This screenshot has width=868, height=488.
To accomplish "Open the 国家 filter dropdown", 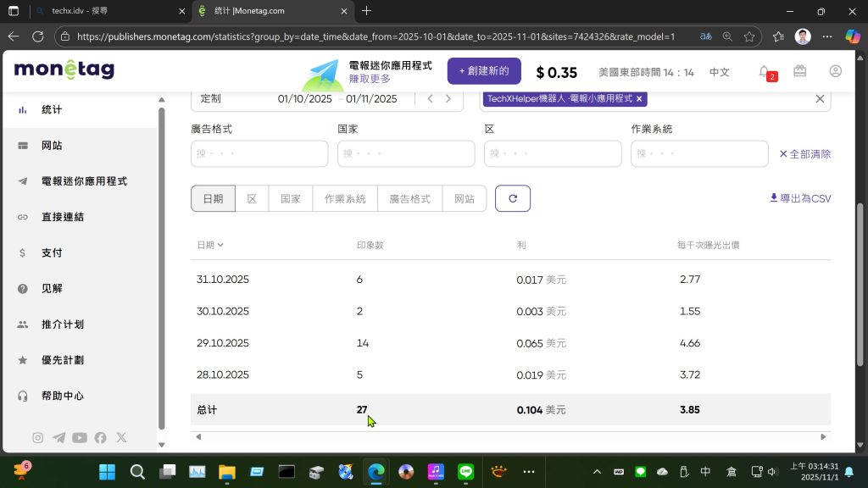I will click(406, 153).
